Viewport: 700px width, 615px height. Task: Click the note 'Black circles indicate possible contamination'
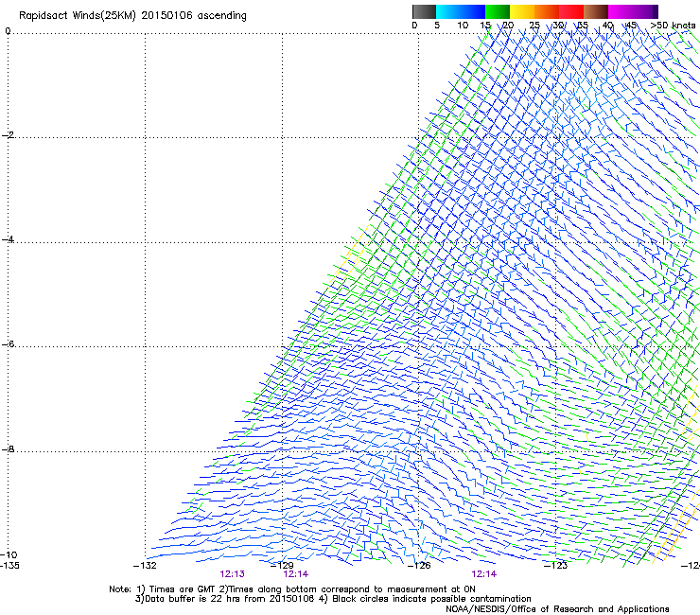tap(431, 599)
